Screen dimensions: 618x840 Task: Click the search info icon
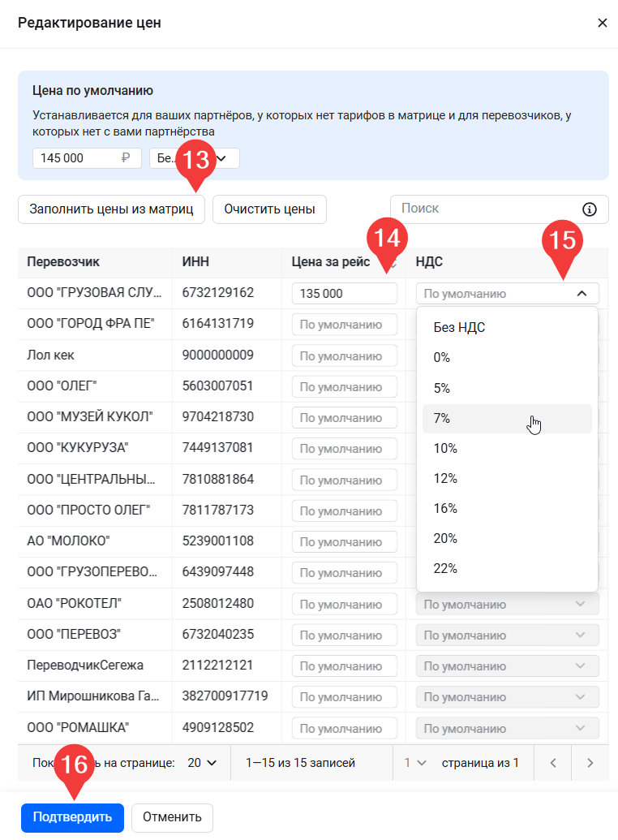(x=590, y=209)
